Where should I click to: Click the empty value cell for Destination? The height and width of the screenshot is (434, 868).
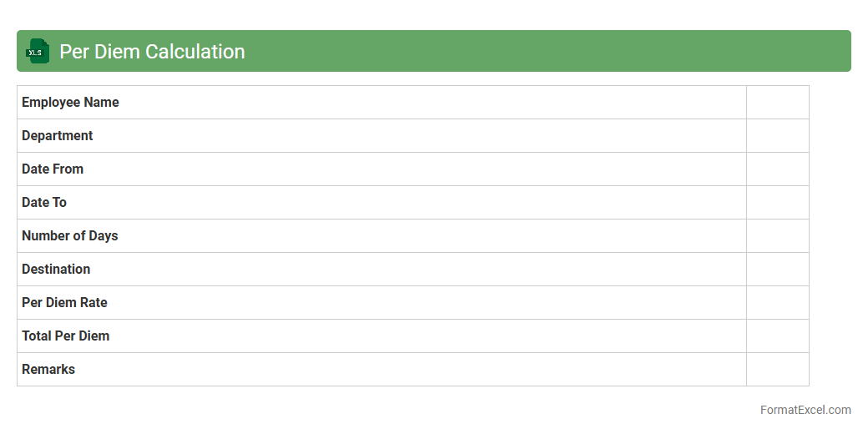point(777,270)
